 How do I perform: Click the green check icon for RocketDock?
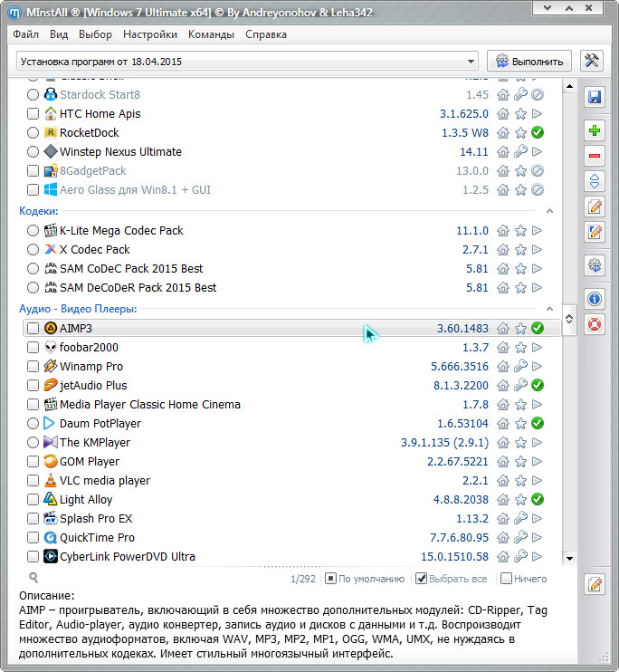(x=538, y=133)
